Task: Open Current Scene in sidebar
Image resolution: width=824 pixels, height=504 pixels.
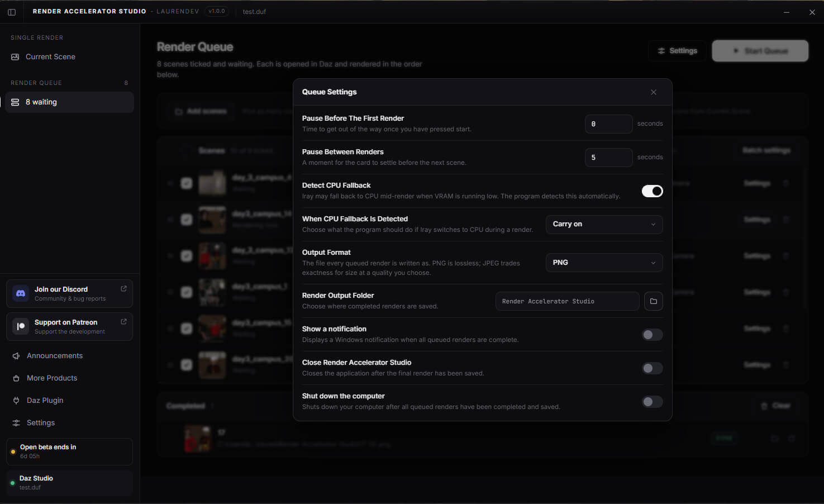Action: (x=70, y=57)
